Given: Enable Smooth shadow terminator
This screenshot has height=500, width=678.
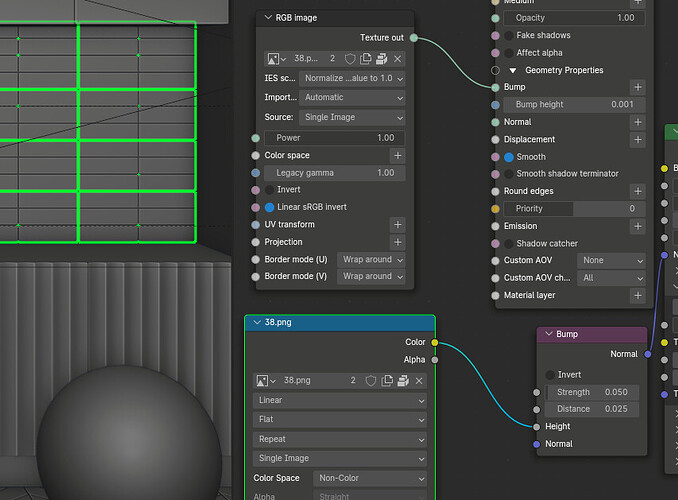Looking at the screenshot, I should tap(509, 174).
